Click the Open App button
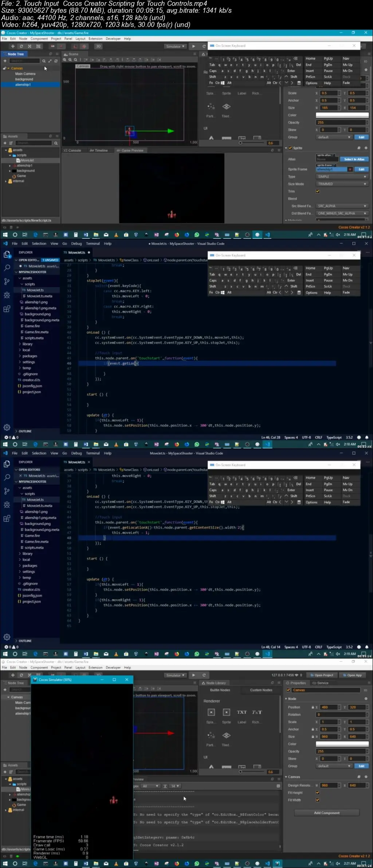Screen dimensions: 373x868 coord(352,675)
